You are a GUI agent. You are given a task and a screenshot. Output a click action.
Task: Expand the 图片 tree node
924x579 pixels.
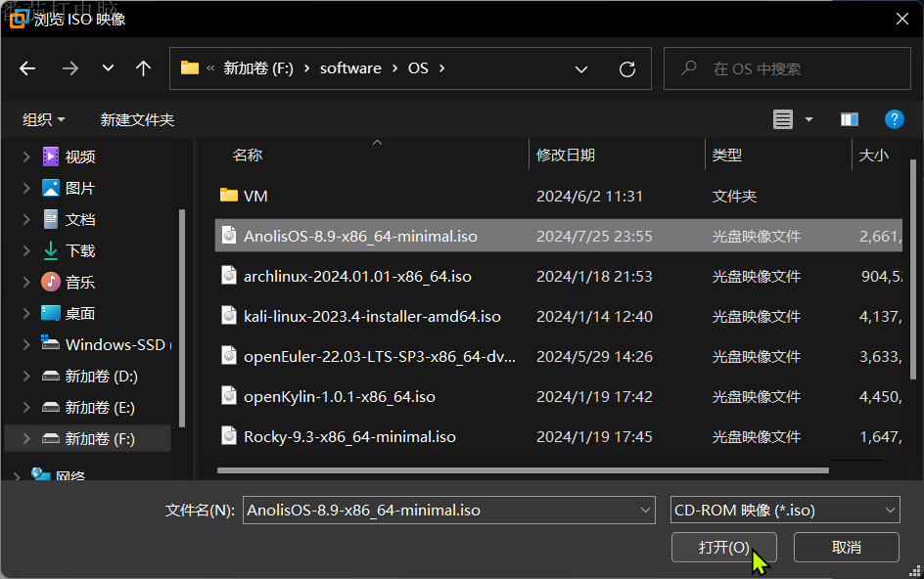(25, 188)
